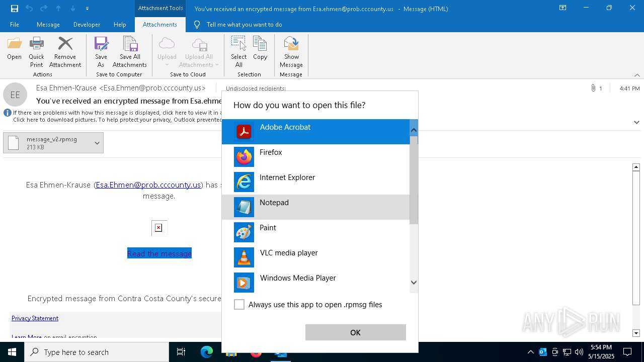The width and height of the screenshot is (644, 362).
Task: Click message body scrollbar up arrow
Action: coord(636,167)
